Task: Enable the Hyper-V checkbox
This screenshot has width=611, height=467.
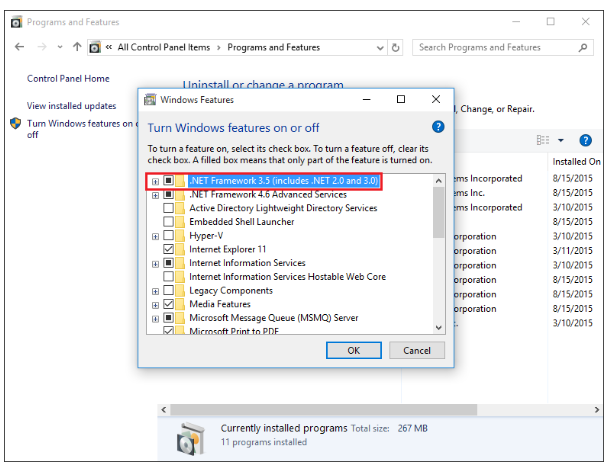Action: 168,235
